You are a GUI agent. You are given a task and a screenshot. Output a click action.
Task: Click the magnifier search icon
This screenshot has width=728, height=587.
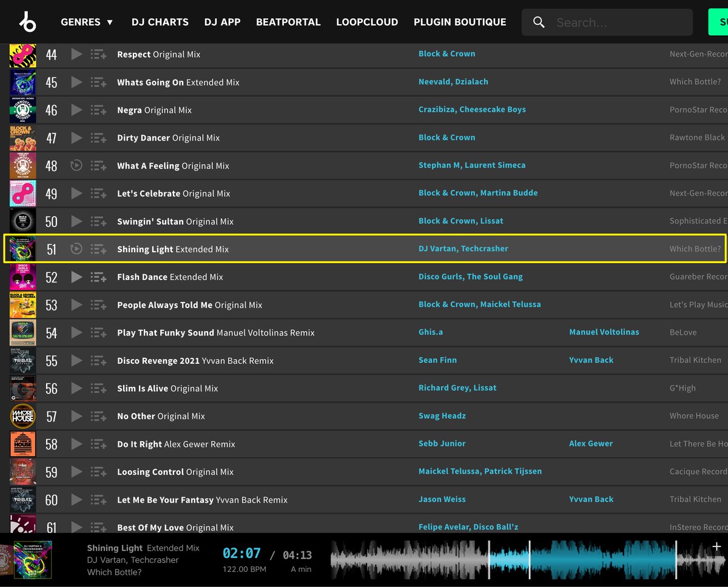pyautogui.click(x=539, y=22)
